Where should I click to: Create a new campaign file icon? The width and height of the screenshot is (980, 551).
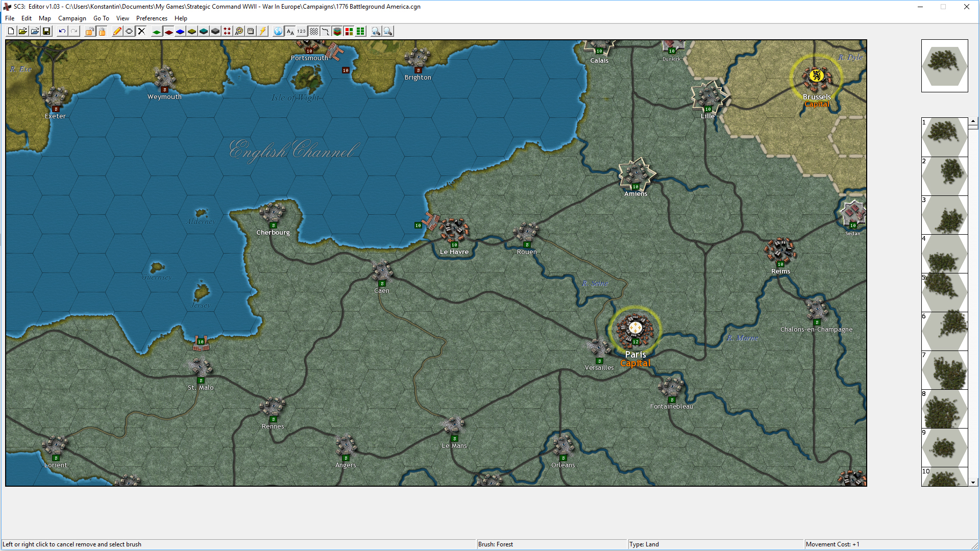(11, 31)
